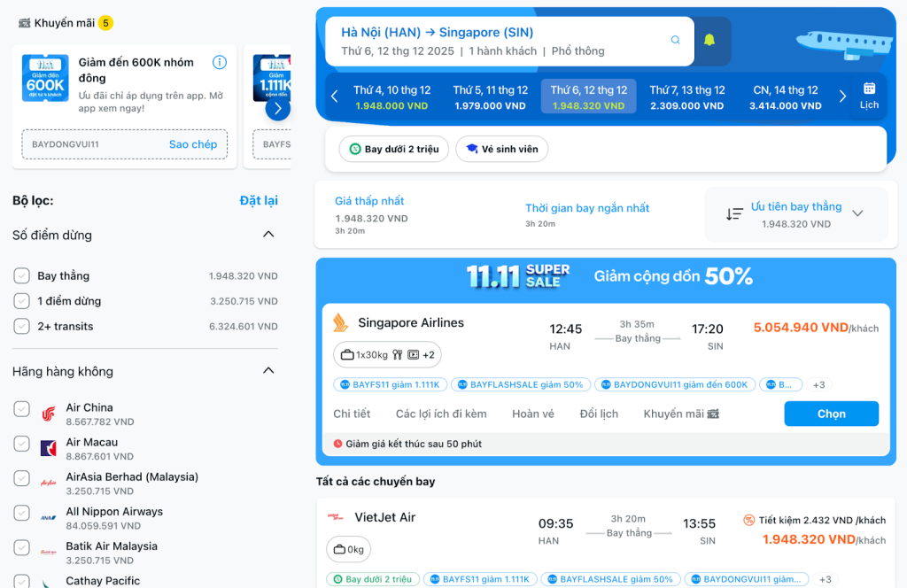The width and height of the screenshot is (907, 588).
Task: Tick the 1 điểm dừng checkbox
Action: pos(22,301)
